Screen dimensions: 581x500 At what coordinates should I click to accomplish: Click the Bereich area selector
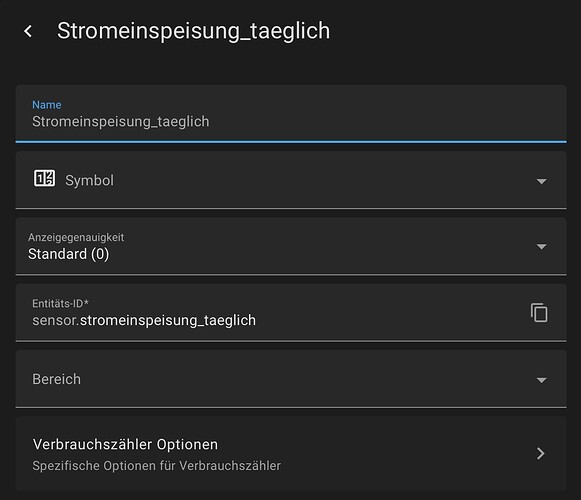pos(291,379)
